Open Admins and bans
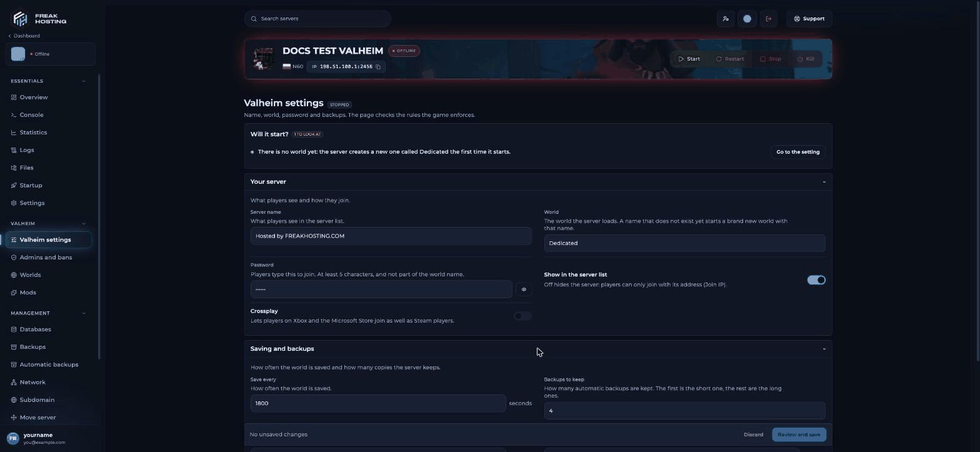The height and width of the screenshot is (452, 980). coord(48,258)
